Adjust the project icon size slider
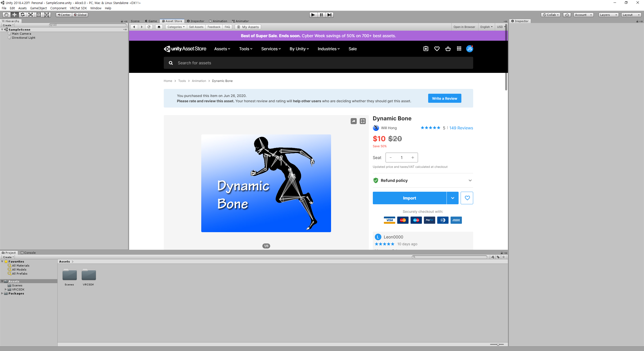This screenshot has height=351, width=644. [498, 344]
